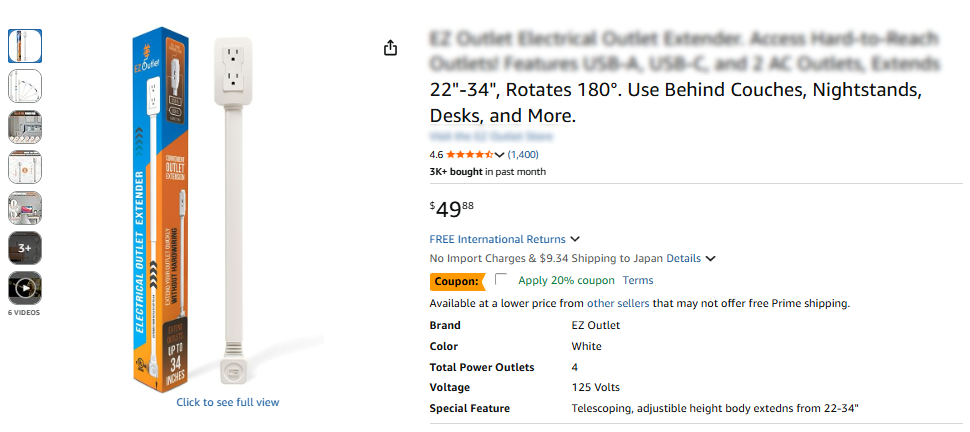
Task: Expand FREE International Returns chevron
Action: coord(575,240)
